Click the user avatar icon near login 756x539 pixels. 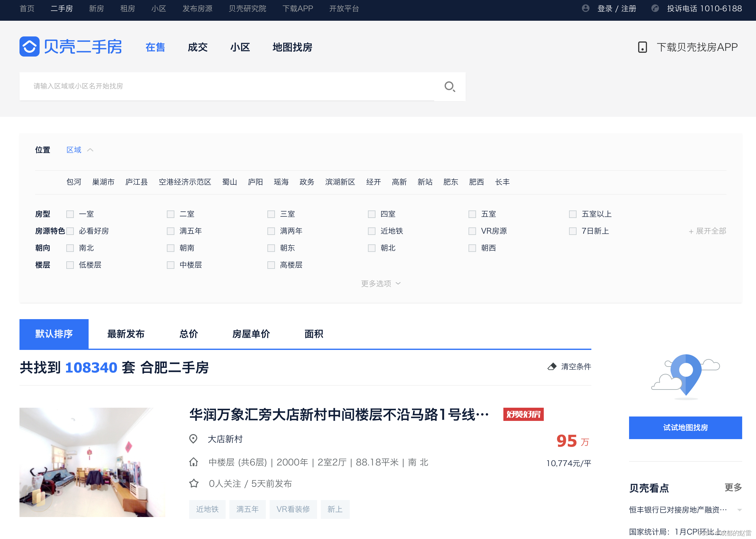point(585,8)
